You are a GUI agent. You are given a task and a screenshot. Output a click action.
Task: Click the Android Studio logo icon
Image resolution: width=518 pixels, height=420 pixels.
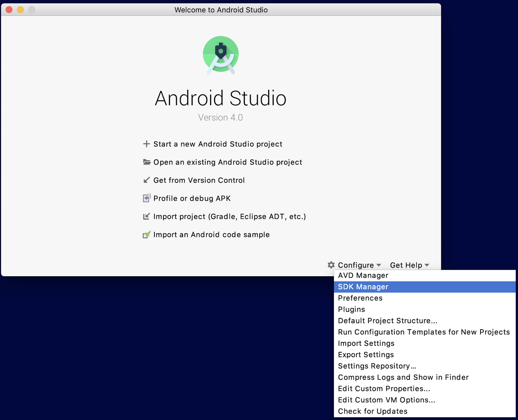pyautogui.click(x=221, y=55)
